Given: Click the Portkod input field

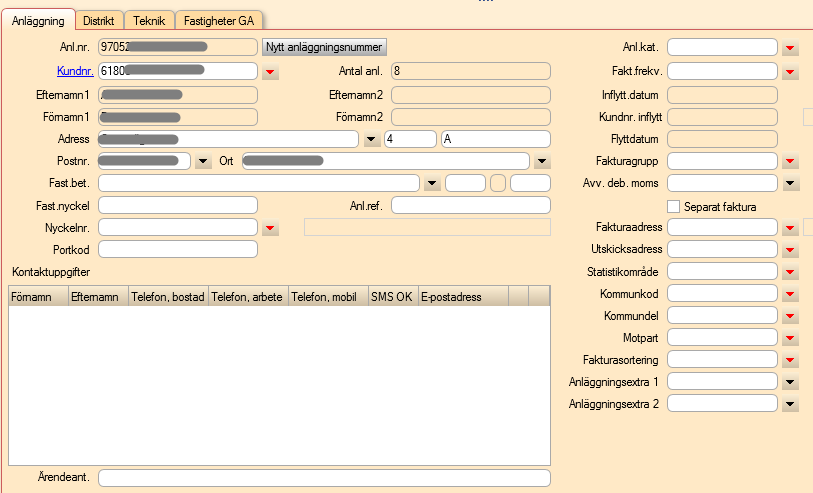Looking at the screenshot, I should coord(178,249).
